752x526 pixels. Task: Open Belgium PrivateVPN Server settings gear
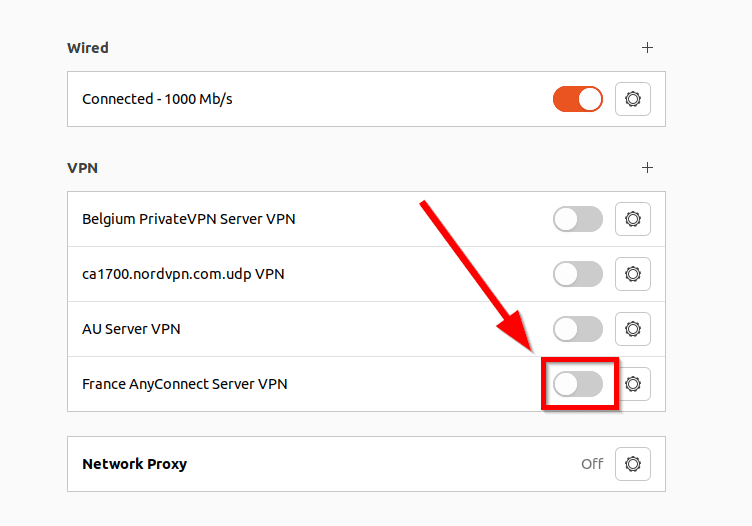point(632,219)
